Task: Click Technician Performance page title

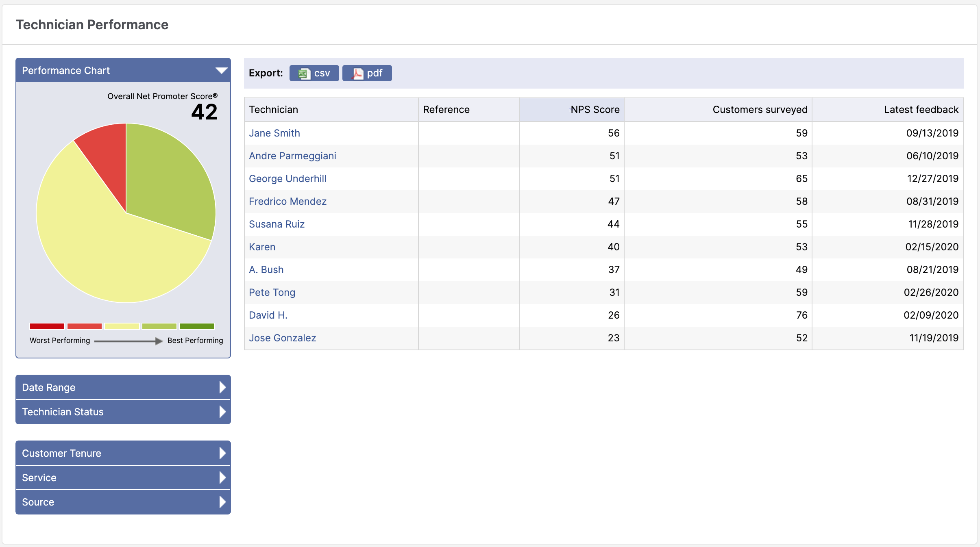Action: tap(92, 25)
